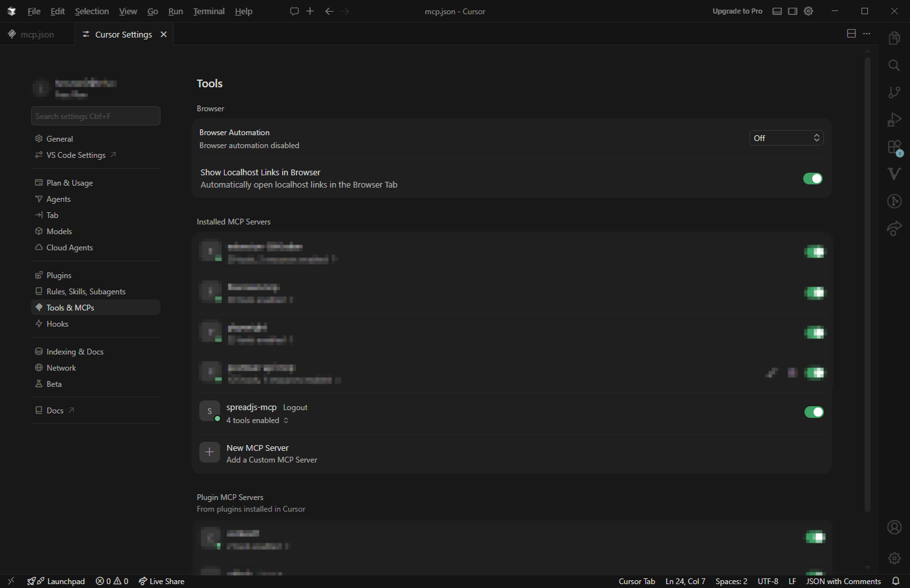Click the spreadjs-mcp server avatar icon
Viewport: 910px width, 588px height.
[210, 411]
